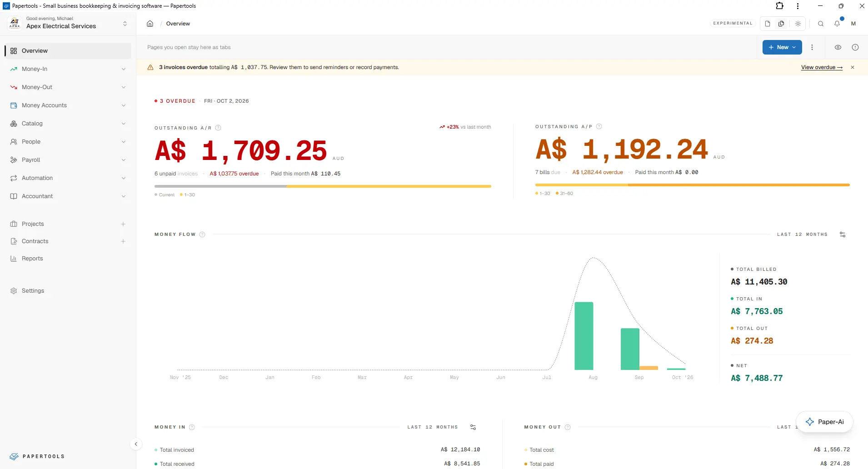Open Payroll in the sidebar

coord(68,160)
